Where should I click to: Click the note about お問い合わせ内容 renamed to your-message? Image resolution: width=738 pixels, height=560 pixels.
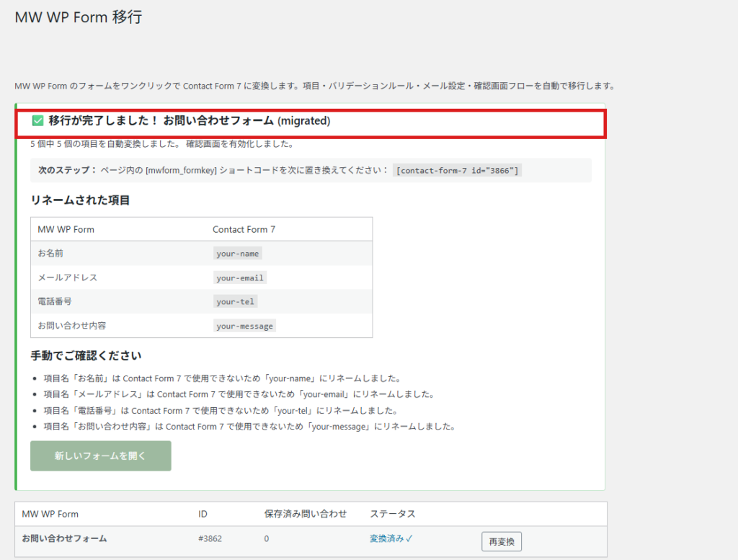coord(250,427)
